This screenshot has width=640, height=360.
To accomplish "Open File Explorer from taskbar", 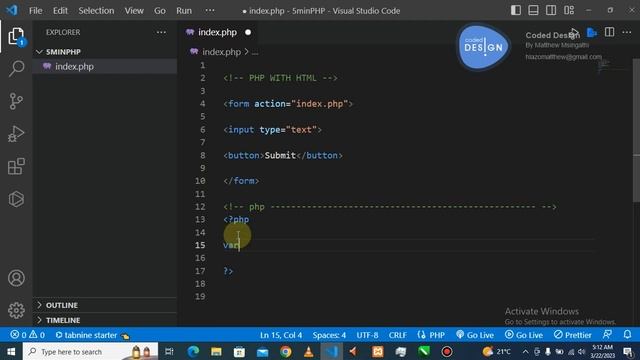I will click(x=216, y=351).
